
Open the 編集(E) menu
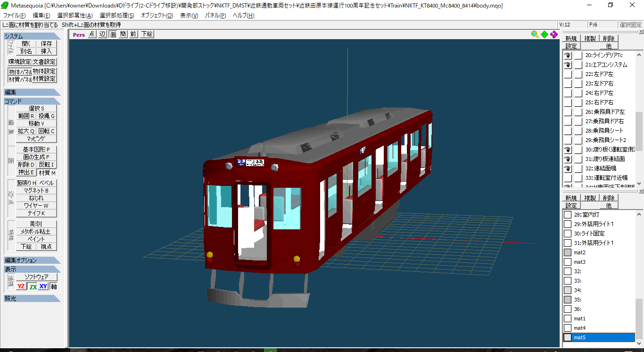41,16
